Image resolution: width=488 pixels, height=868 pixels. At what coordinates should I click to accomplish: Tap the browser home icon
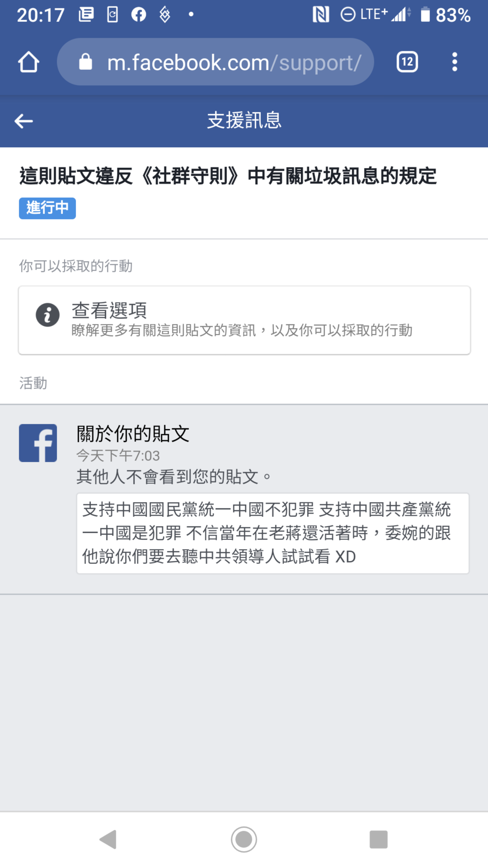tap(29, 62)
